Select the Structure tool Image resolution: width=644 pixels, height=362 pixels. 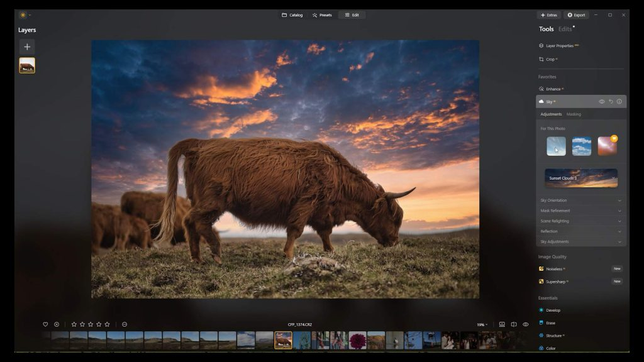(557, 336)
